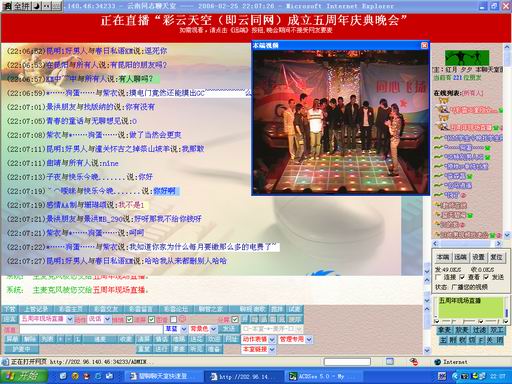Open the 五周年现场直播 recipient dropdown

[x=47, y=319]
